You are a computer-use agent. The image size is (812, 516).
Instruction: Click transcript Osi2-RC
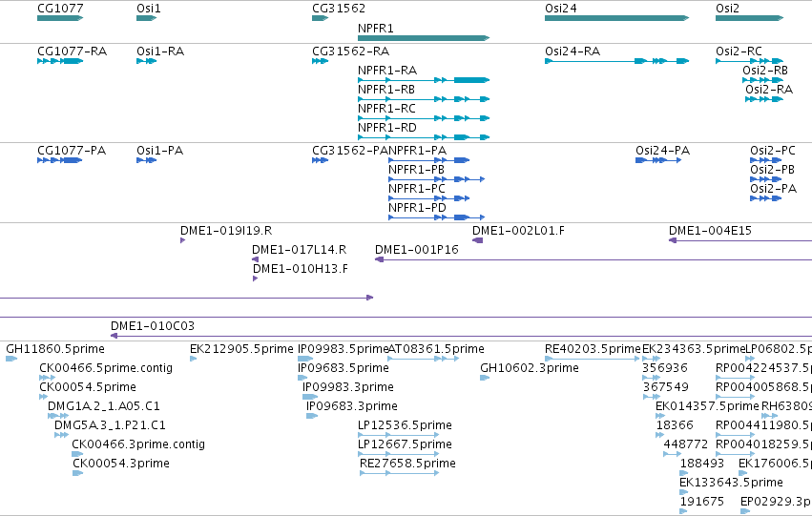click(749, 61)
